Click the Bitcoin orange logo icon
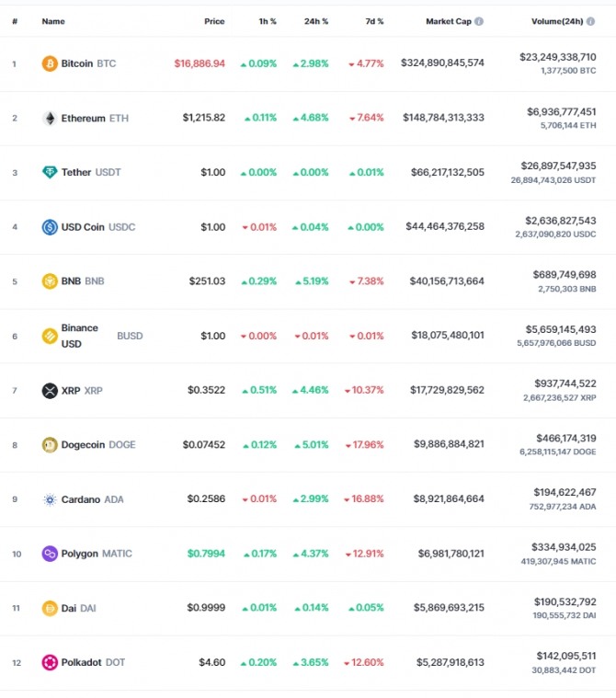 [50, 63]
